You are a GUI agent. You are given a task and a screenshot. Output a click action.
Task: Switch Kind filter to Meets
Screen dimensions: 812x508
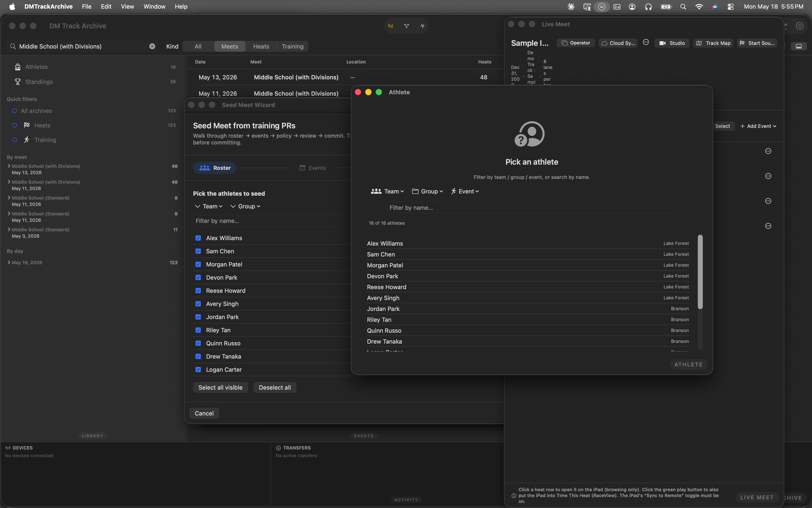[230, 46]
